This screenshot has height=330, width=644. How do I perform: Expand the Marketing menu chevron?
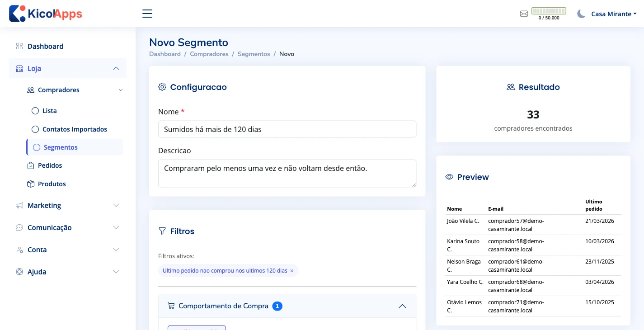point(116,205)
